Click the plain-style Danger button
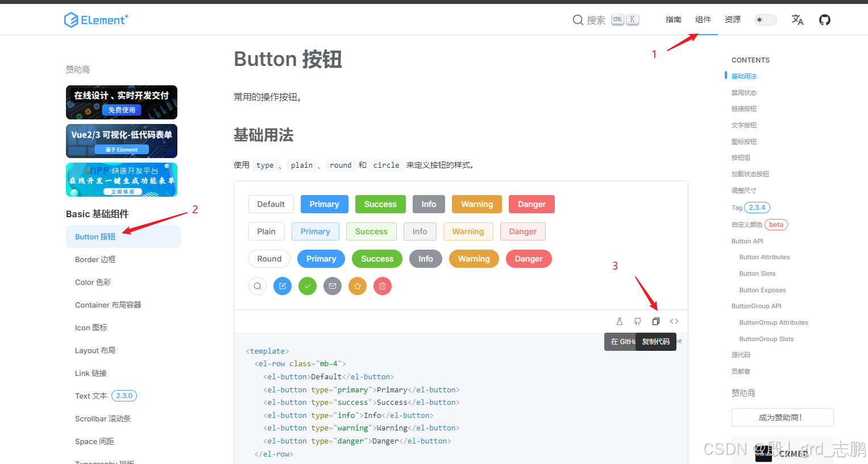This screenshot has height=464, width=868. [523, 231]
